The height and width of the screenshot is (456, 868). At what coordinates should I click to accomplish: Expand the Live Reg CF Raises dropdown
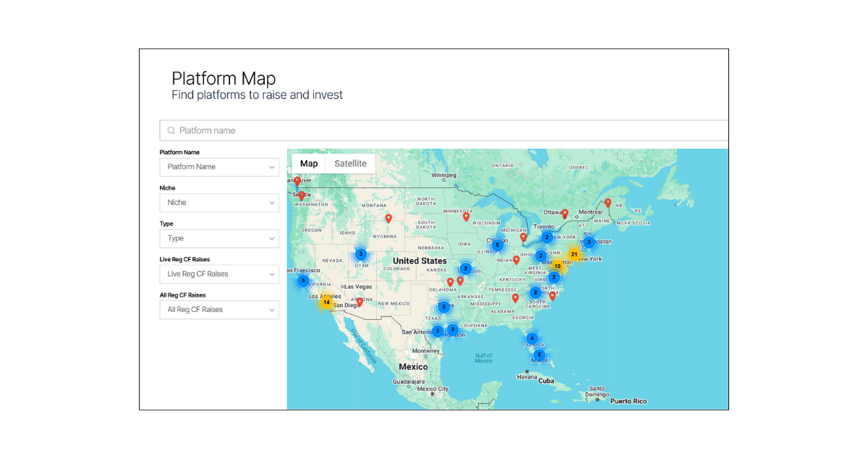coord(219,274)
